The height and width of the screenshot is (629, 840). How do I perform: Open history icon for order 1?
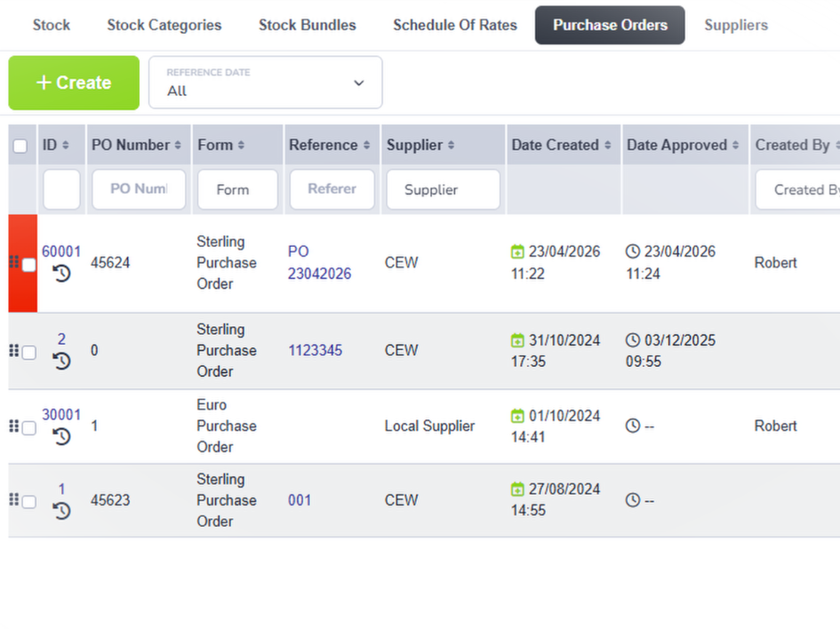point(61,511)
